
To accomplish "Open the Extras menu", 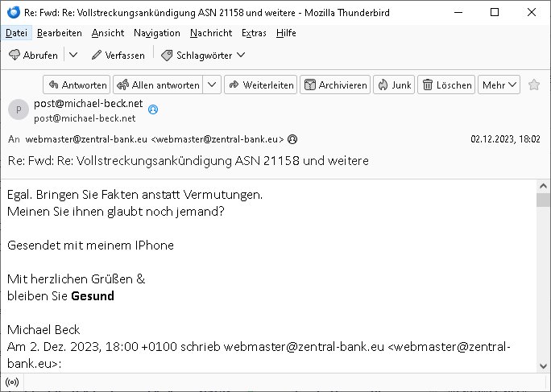I will [x=254, y=33].
